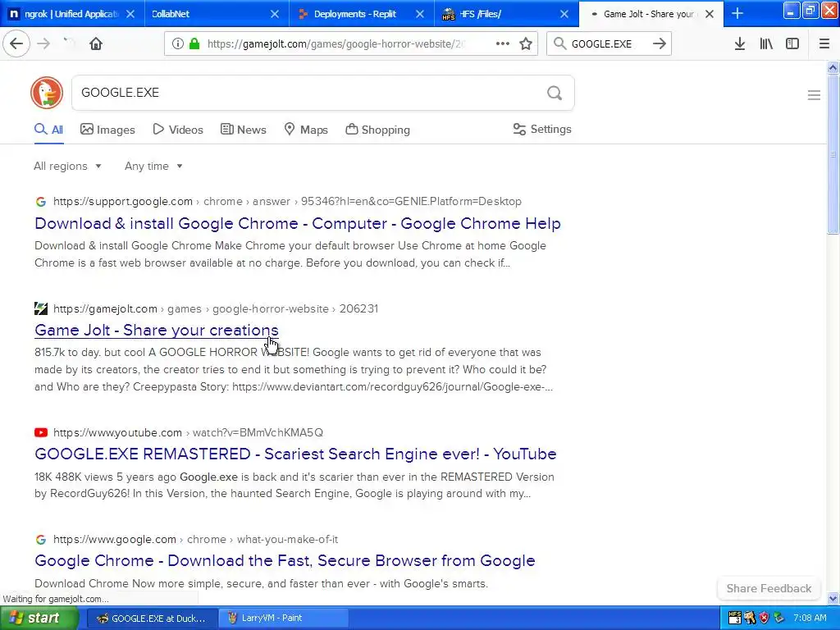Click the vertical scrollbar thumb

coord(833,154)
